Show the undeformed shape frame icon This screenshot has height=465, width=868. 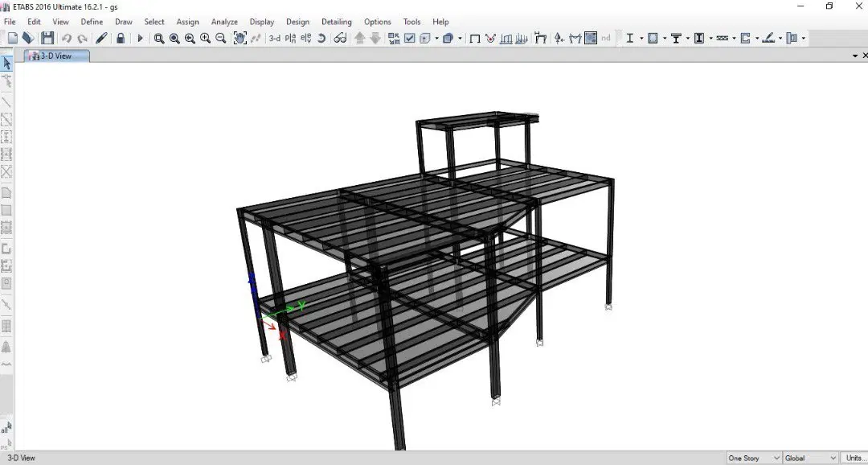[474, 39]
